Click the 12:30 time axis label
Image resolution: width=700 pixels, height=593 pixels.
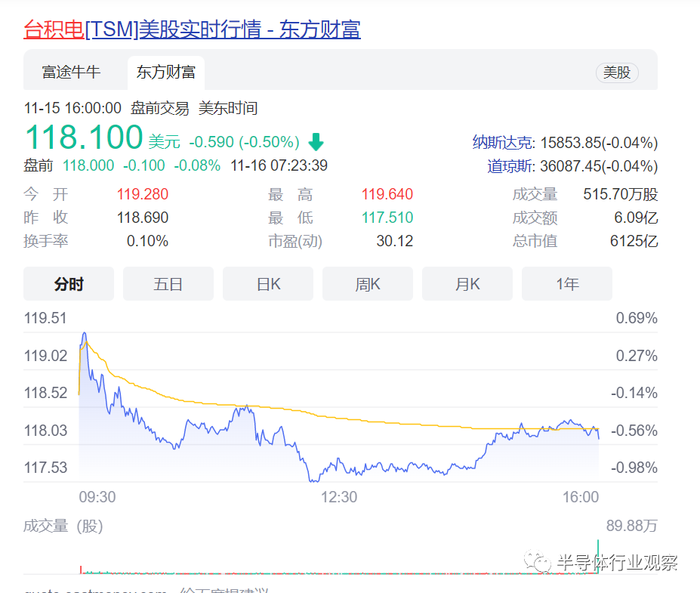point(339,497)
